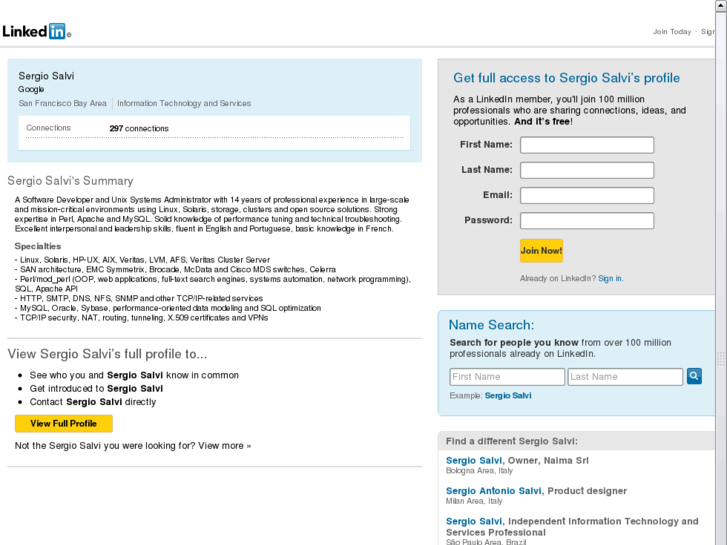Click Information Technology and Services industry text
Screen dimensions: 727x545
184,103
